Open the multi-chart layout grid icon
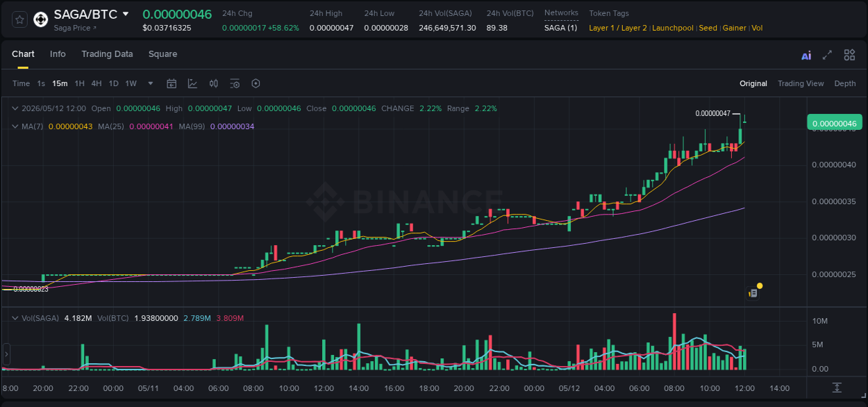The image size is (868, 407). click(849, 55)
